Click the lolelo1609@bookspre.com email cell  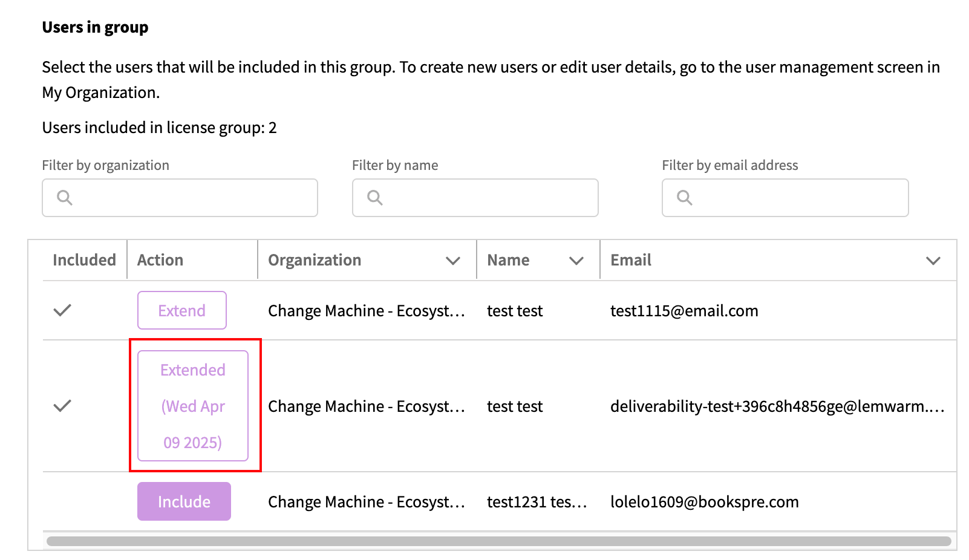[x=704, y=502]
